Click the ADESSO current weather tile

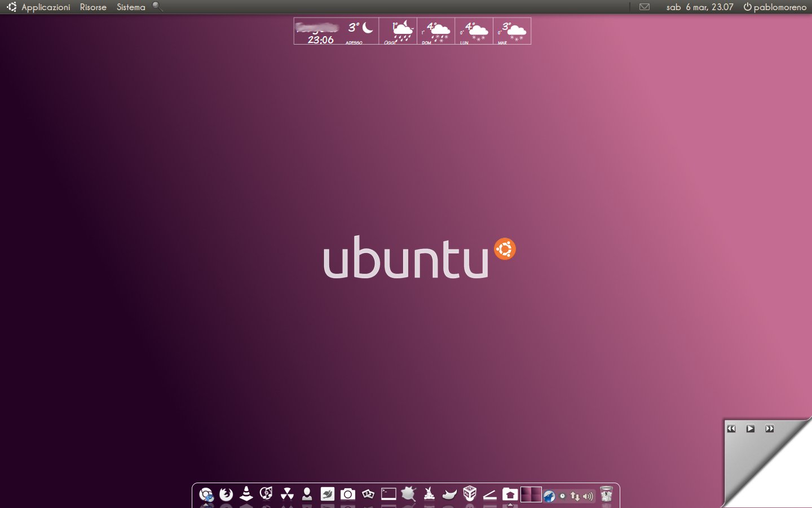tap(360, 32)
